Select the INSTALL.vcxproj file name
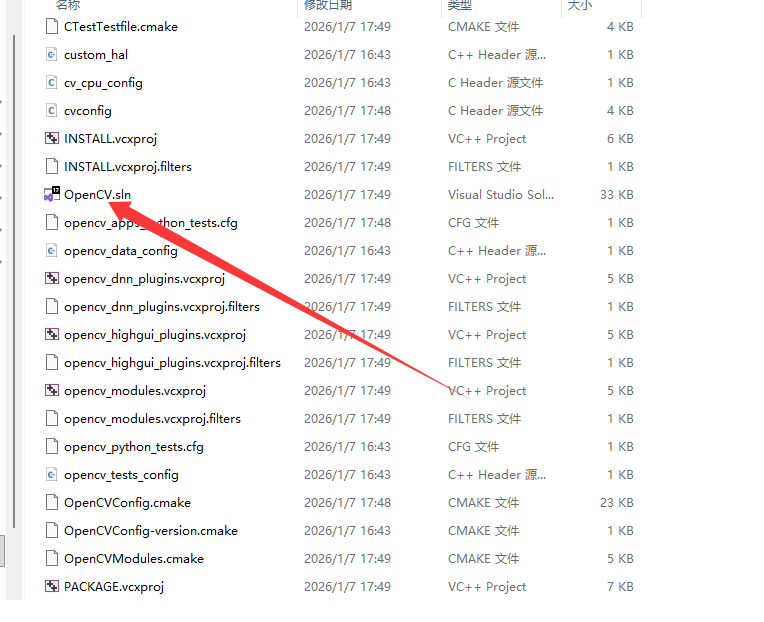Screen dimensions: 764x622 coord(111,139)
